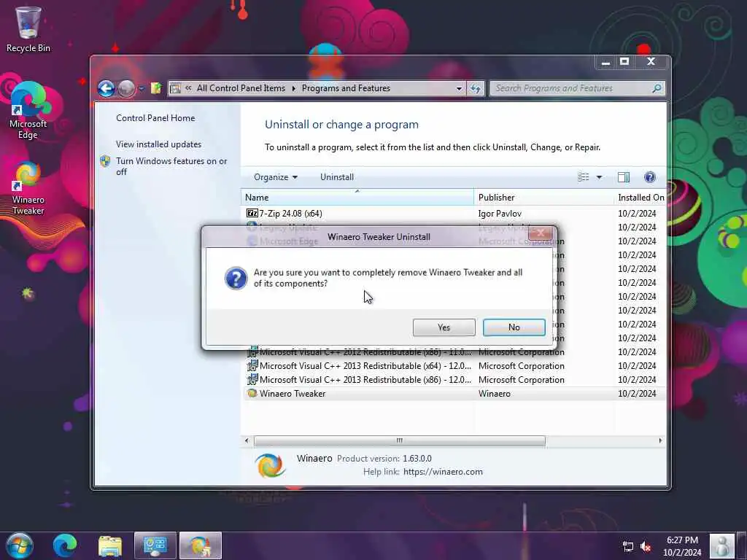Click the horizontal scrollbar thumb
This screenshot has width=747, height=560.
coord(399,440)
